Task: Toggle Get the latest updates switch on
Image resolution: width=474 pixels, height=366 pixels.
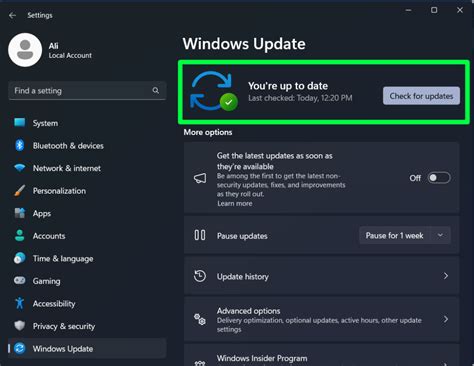Action: point(439,178)
